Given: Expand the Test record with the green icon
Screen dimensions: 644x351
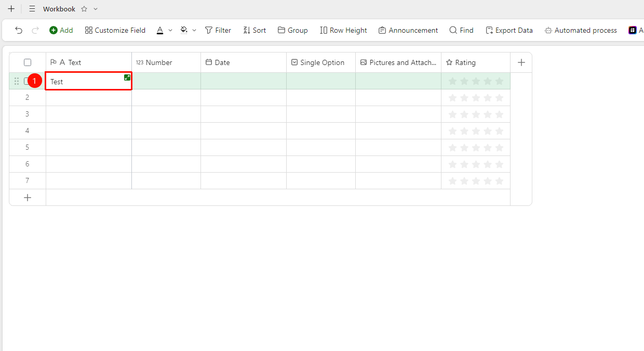Looking at the screenshot, I should (x=127, y=77).
